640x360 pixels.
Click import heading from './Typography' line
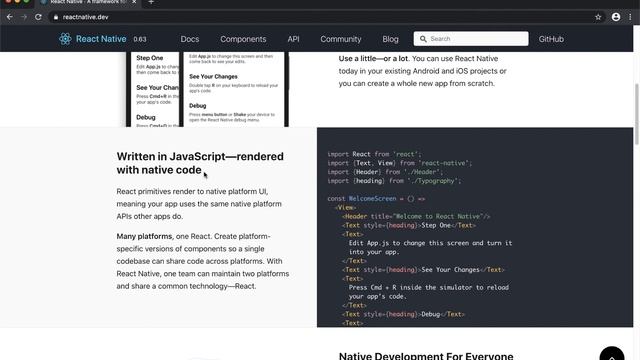(394, 181)
